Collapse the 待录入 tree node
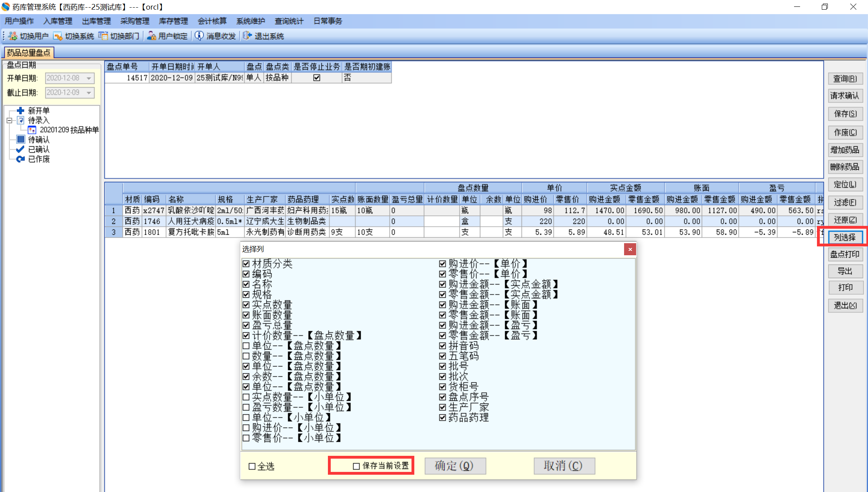868x492 pixels. click(9, 120)
